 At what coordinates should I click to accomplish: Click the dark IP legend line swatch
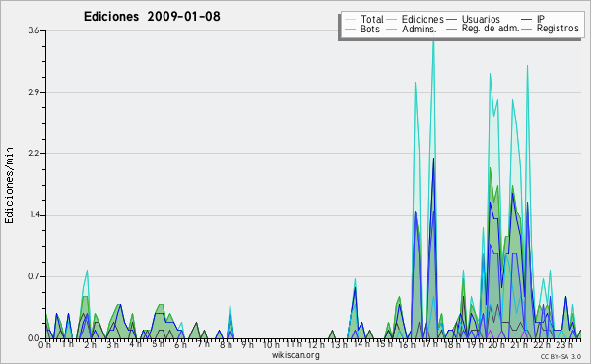click(x=527, y=20)
